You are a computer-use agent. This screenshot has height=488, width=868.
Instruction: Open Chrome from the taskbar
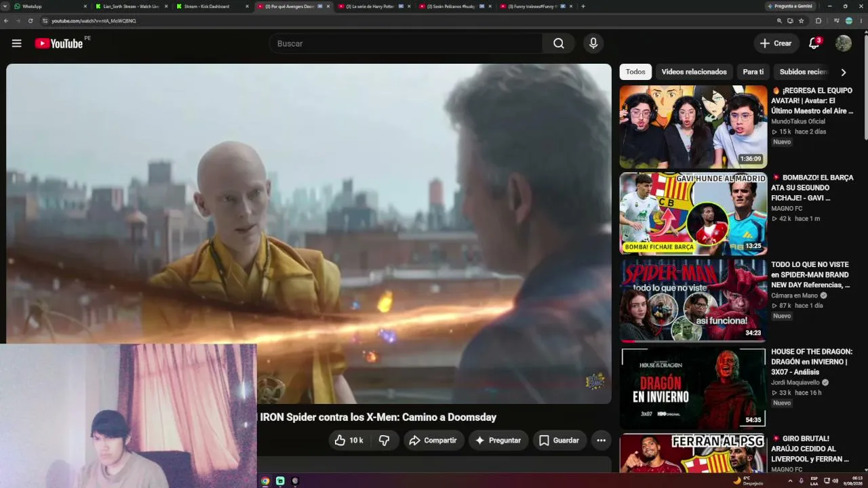(265, 481)
